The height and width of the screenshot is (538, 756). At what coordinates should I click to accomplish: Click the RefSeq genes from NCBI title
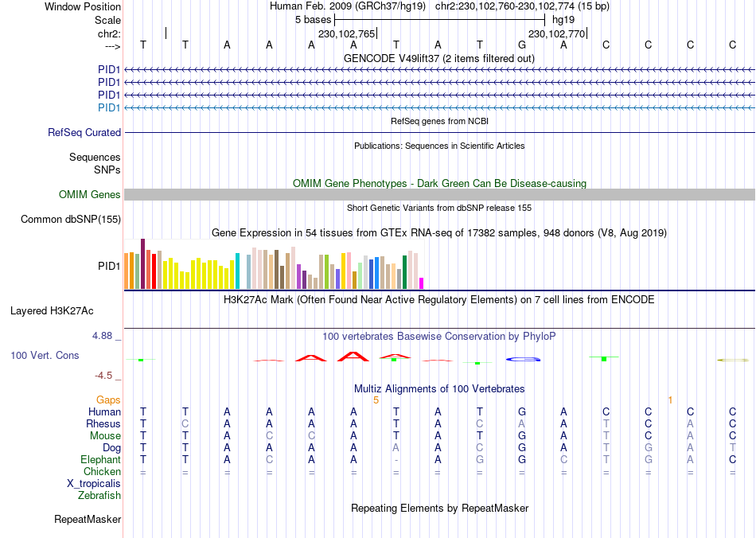[x=439, y=121]
